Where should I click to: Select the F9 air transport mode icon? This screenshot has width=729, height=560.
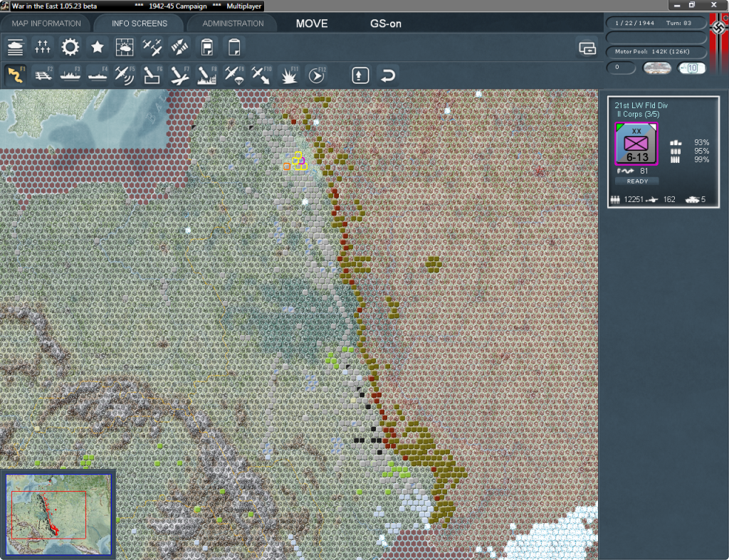[234, 75]
